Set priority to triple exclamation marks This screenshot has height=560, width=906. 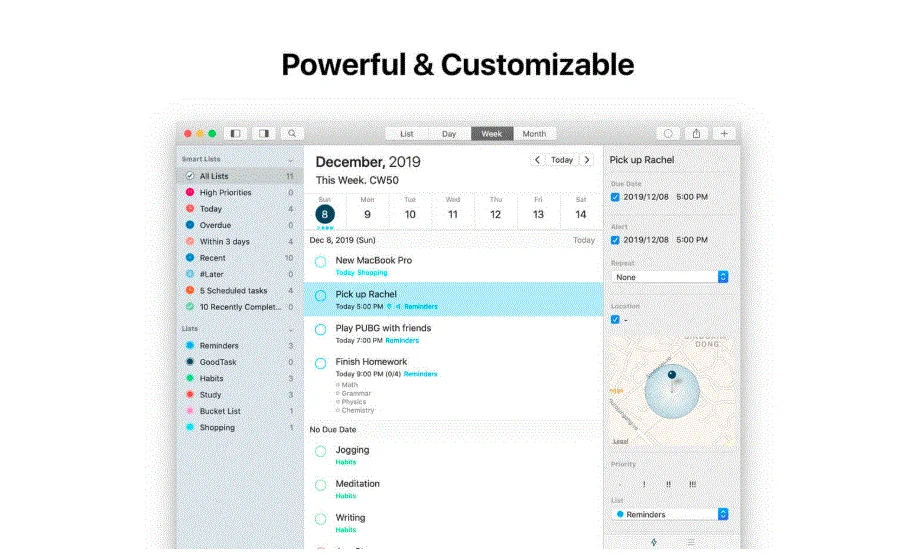tap(692, 484)
